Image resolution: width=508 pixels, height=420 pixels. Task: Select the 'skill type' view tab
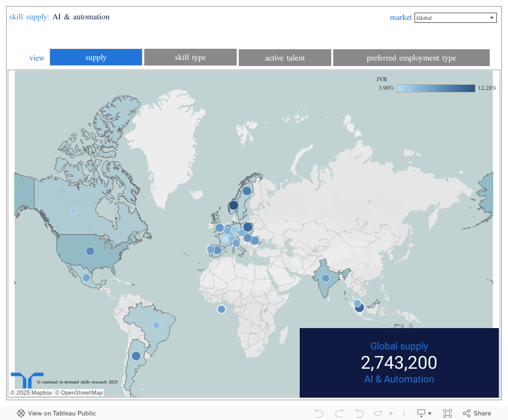[190, 57]
